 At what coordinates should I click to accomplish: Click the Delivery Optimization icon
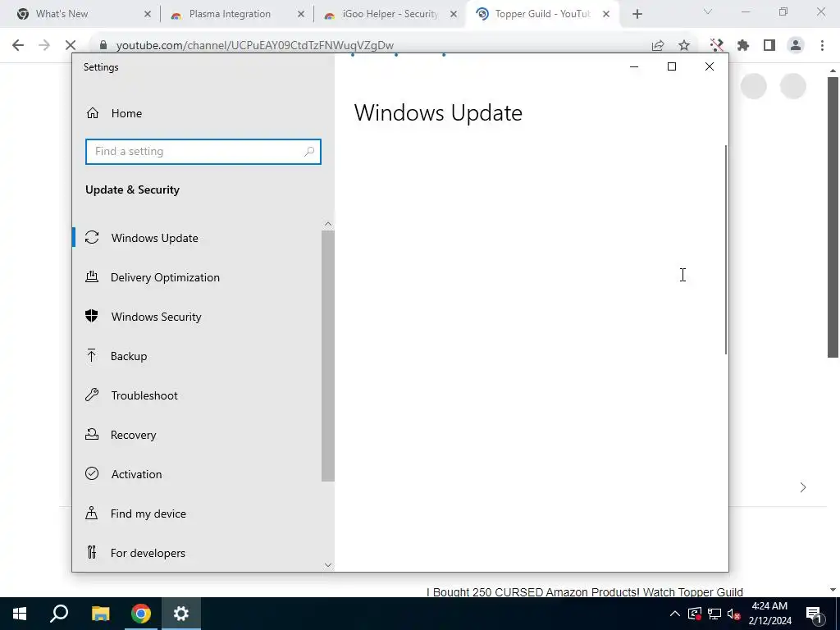(x=92, y=276)
